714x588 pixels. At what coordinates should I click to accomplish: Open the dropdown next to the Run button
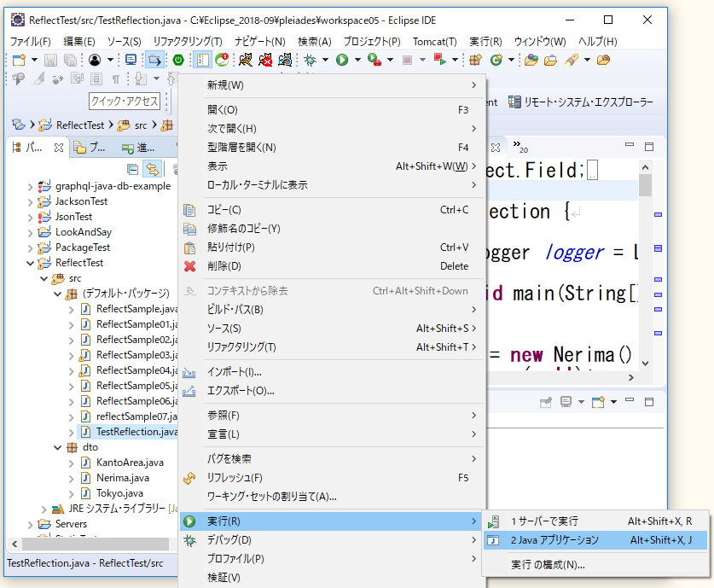point(357,60)
